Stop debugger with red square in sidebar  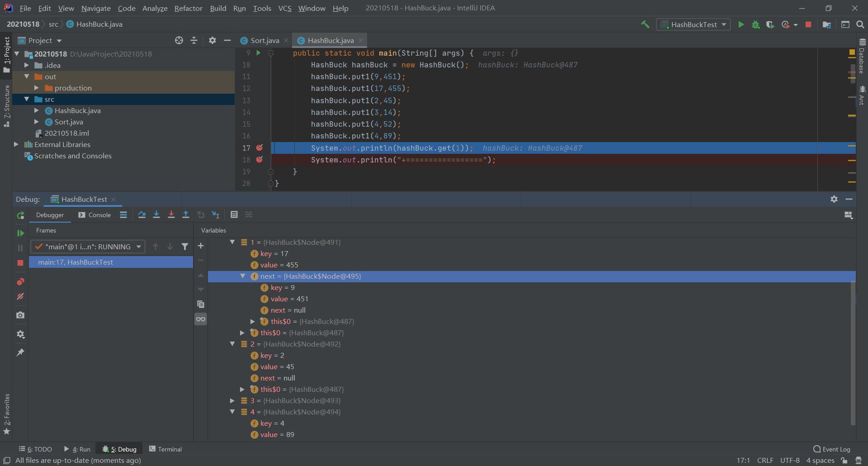(20, 263)
